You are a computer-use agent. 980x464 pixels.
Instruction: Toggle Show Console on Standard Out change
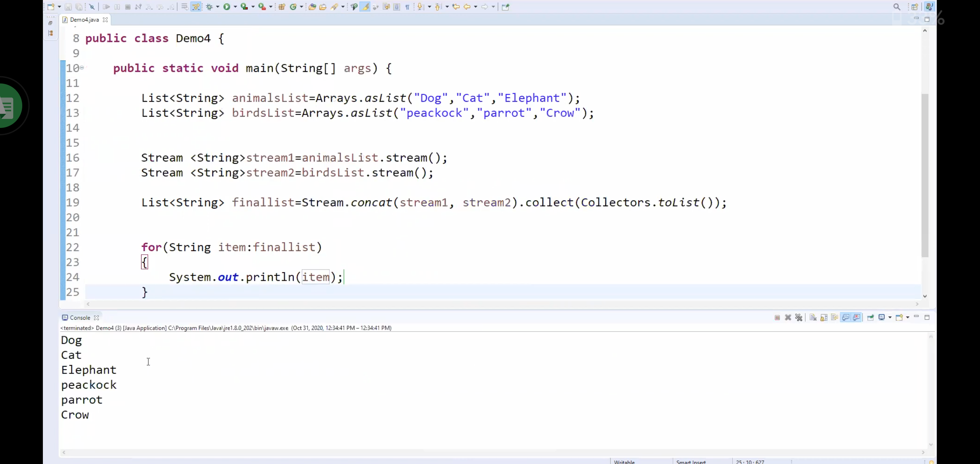[x=846, y=318]
